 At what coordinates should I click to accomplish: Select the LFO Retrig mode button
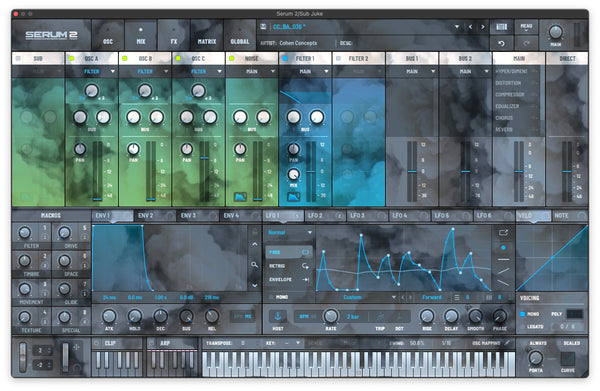pyautogui.click(x=289, y=266)
